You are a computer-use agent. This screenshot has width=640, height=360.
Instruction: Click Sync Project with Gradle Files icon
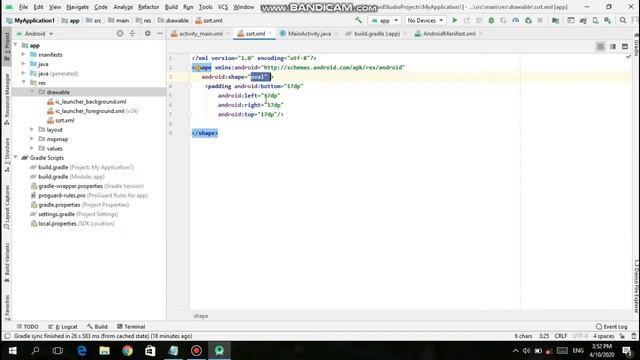583,20
